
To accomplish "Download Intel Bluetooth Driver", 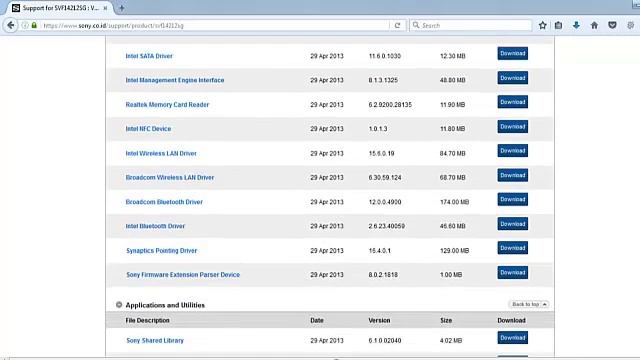I will click(x=512, y=224).
